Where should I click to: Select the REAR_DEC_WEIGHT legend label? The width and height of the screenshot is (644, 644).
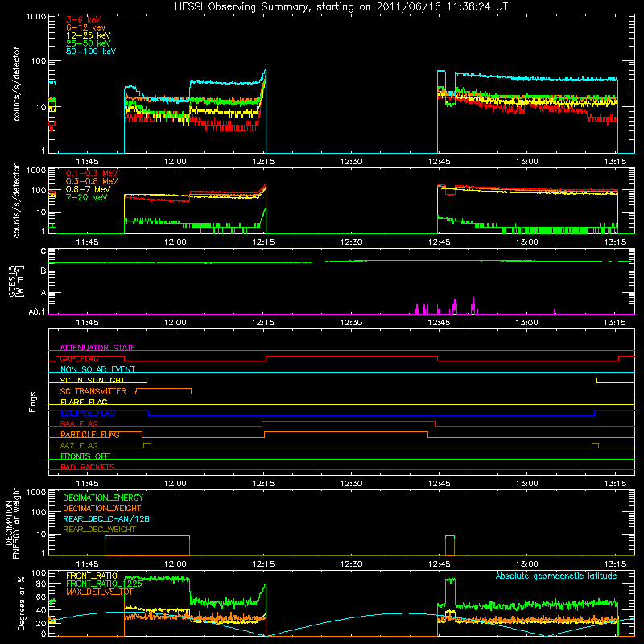pos(99,530)
